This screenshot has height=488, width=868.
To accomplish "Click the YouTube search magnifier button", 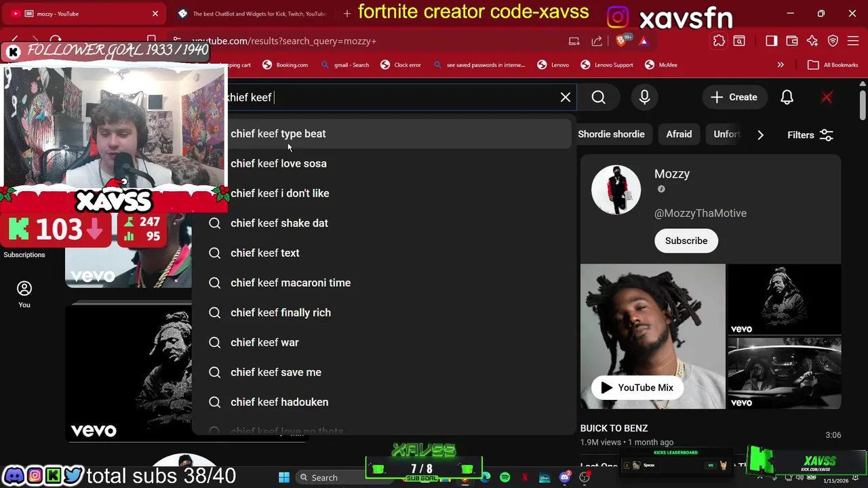I will pyautogui.click(x=598, y=98).
